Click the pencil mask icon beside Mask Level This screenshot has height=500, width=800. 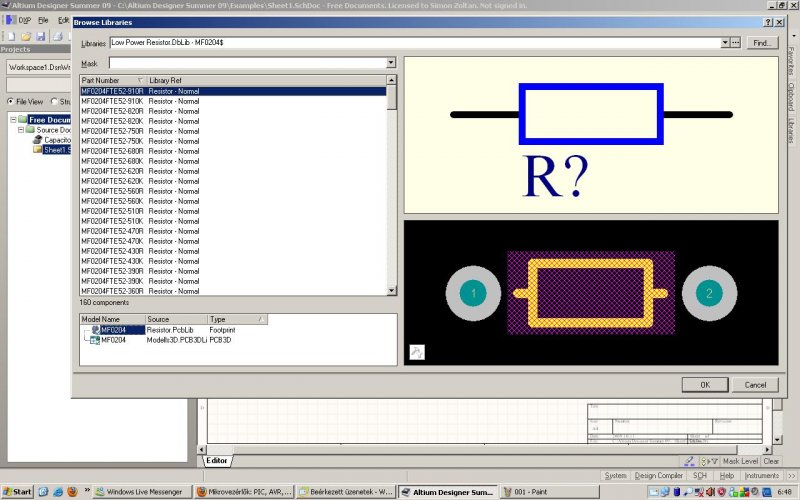689,461
